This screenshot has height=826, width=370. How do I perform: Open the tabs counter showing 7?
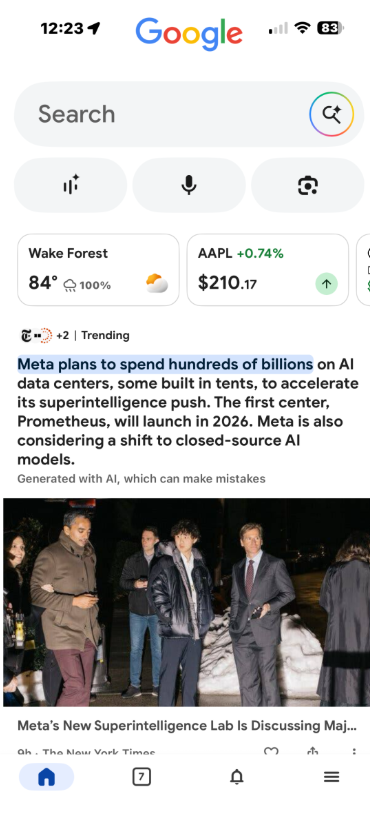(x=141, y=776)
